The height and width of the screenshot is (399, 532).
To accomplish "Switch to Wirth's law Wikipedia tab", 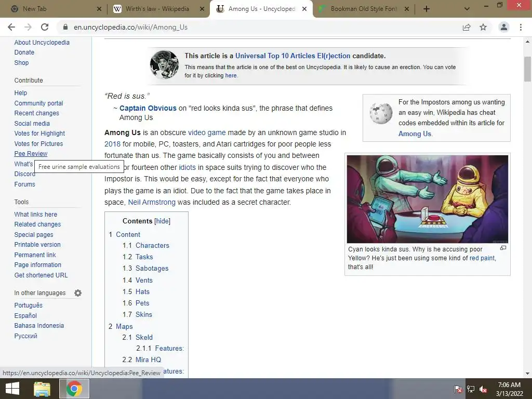I will 158,9.
